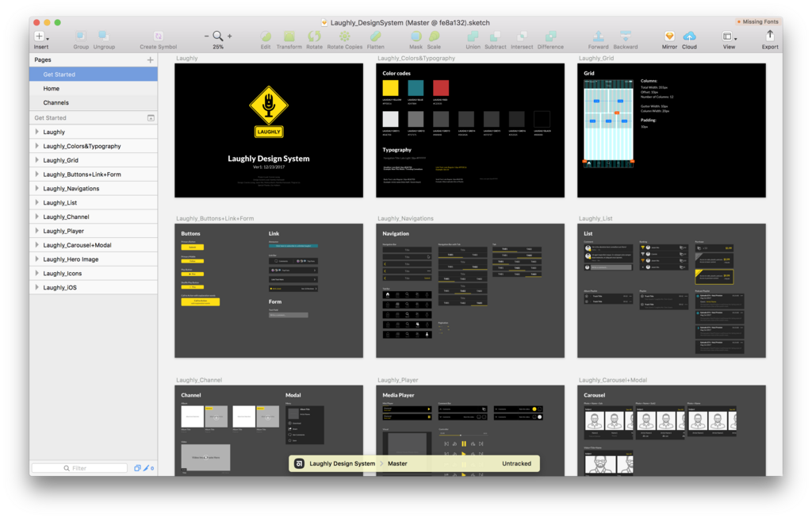Select the Home page
This screenshot has width=812, height=518.
(94, 89)
